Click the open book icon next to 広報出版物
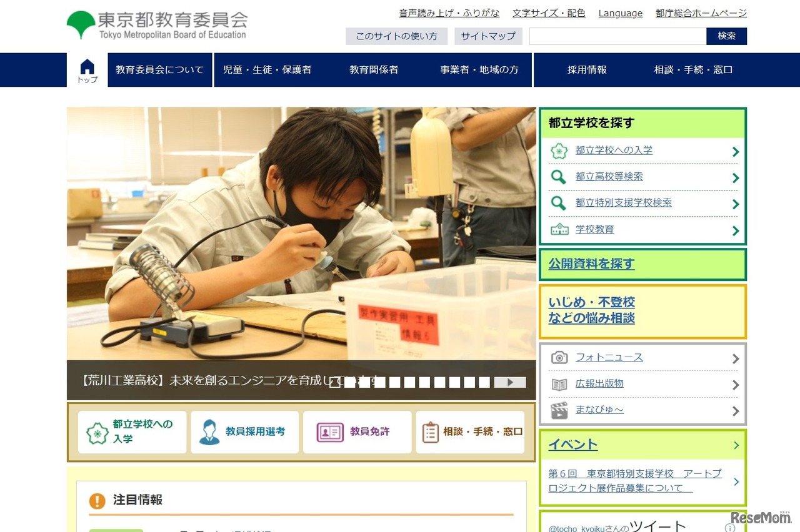The image size is (800, 532). click(x=559, y=384)
